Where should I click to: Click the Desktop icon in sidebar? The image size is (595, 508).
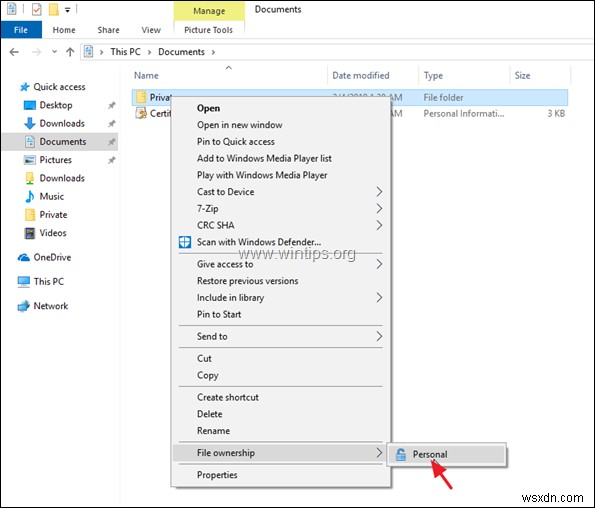point(30,105)
